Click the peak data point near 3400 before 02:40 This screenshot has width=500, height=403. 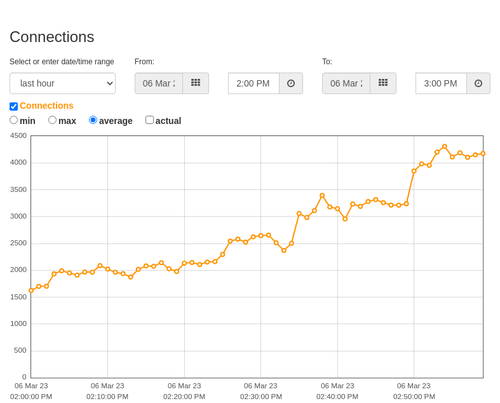(x=322, y=196)
